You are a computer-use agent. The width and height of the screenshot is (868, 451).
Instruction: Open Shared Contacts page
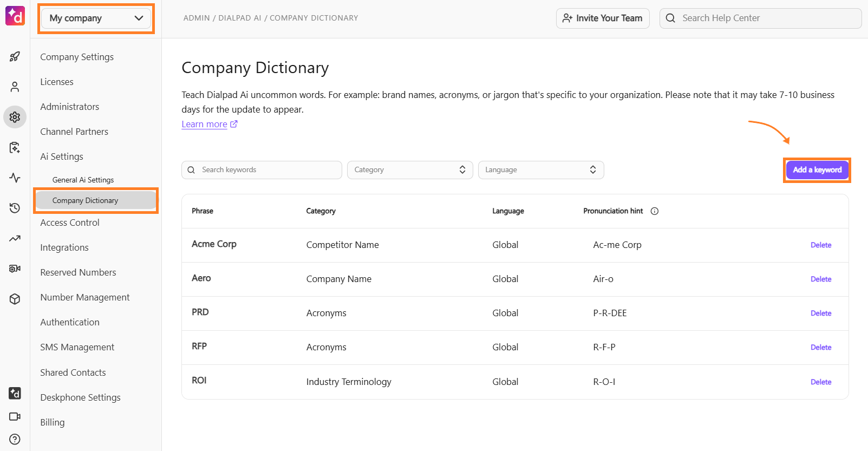[x=73, y=372]
